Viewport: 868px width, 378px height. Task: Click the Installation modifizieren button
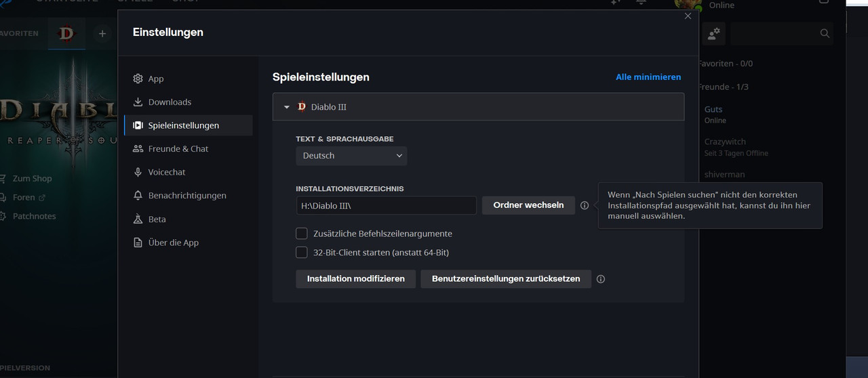(x=355, y=279)
